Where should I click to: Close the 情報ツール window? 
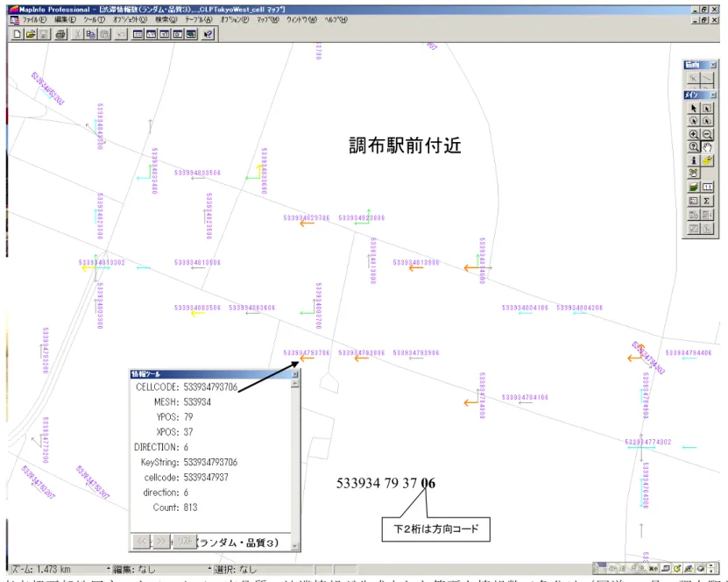click(x=295, y=374)
